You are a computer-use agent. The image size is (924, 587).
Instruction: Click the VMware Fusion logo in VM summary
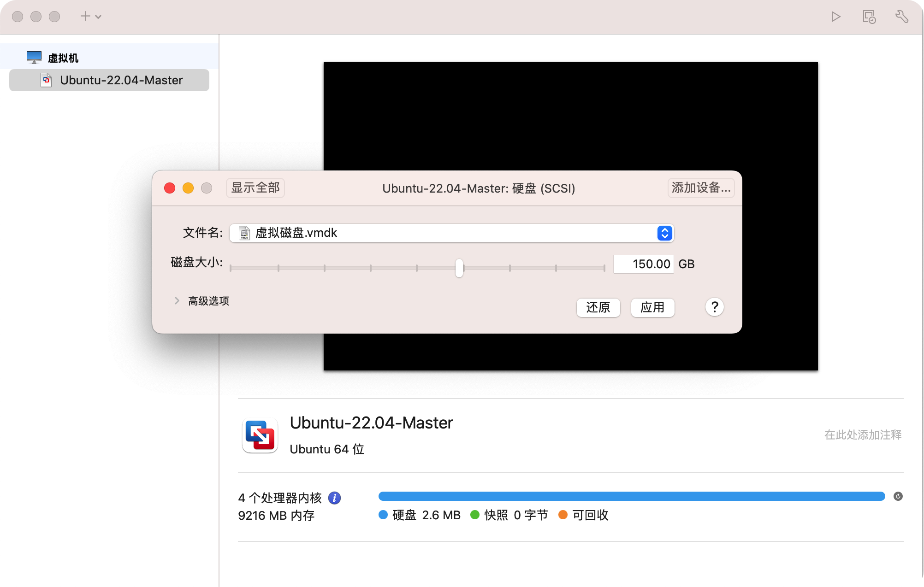pos(259,434)
